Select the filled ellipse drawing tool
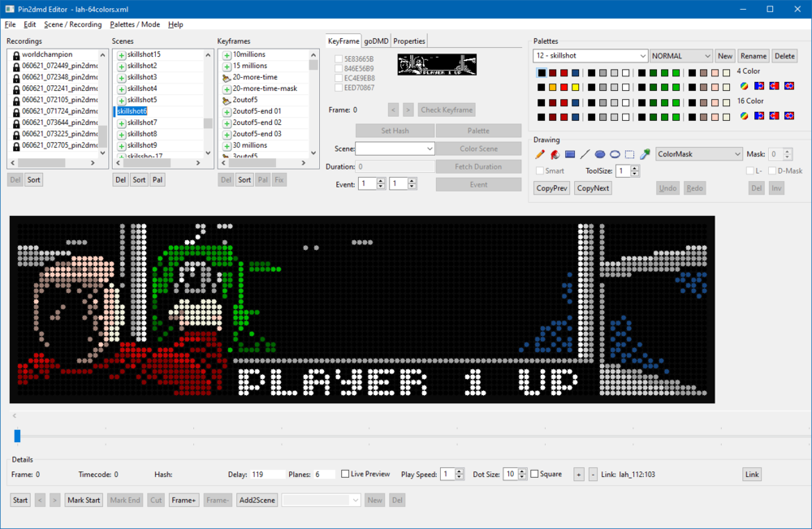Image resolution: width=812 pixels, height=529 pixels. pos(600,154)
